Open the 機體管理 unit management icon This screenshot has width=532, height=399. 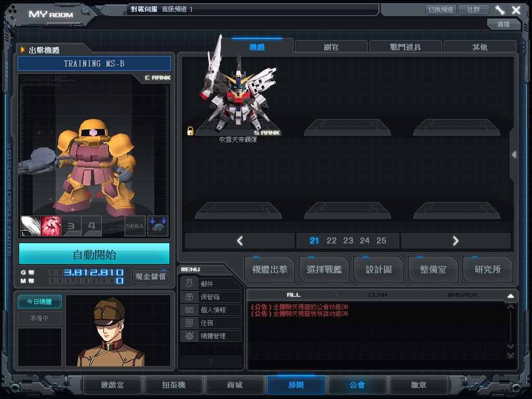[x=189, y=336]
